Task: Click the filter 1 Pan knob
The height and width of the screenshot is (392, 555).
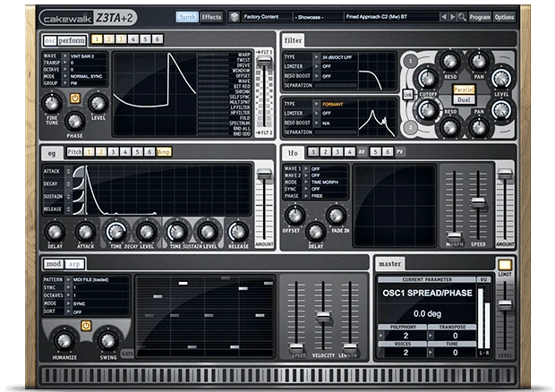Action: click(479, 61)
